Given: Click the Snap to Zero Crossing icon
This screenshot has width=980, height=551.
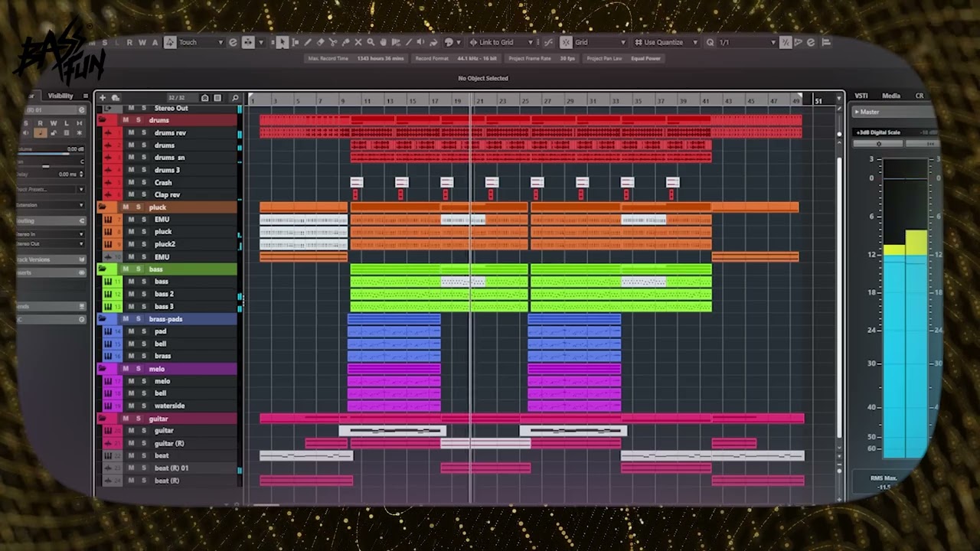Looking at the screenshot, I should 548,42.
